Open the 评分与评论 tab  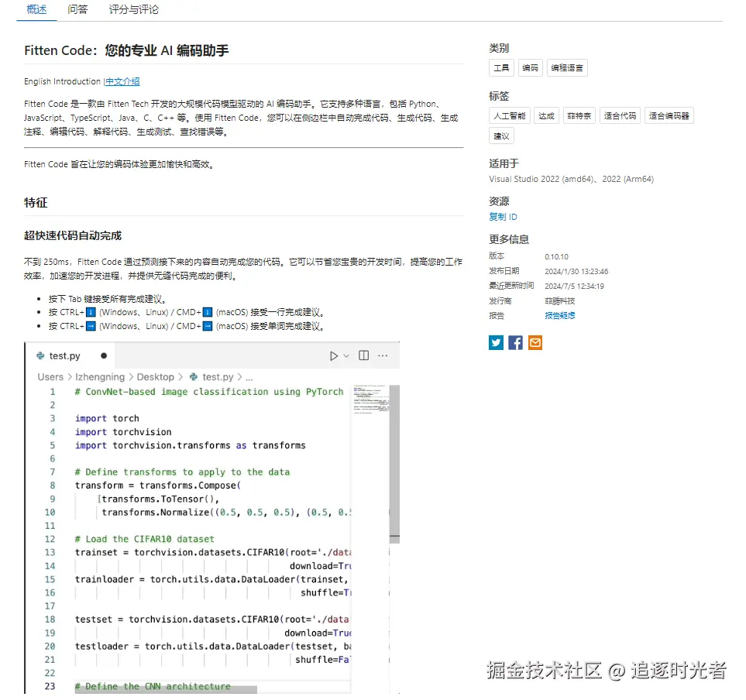[134, 9]
